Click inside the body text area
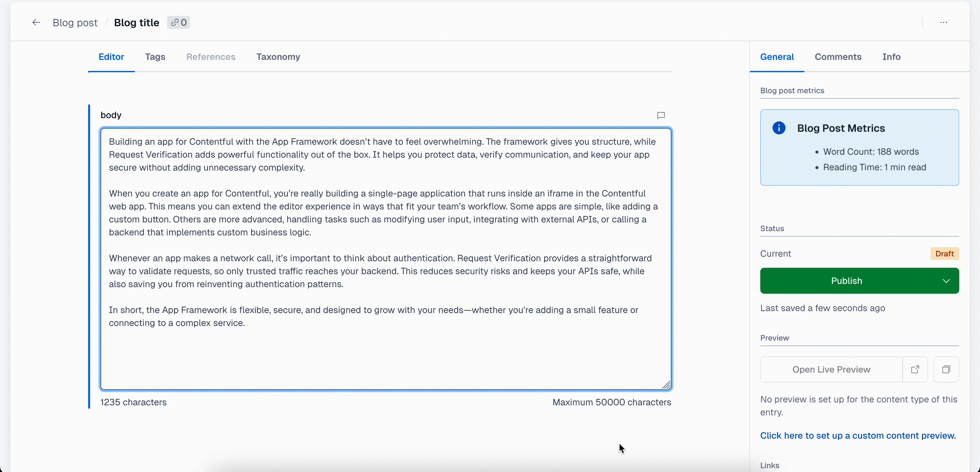 [x=385, y=354]
